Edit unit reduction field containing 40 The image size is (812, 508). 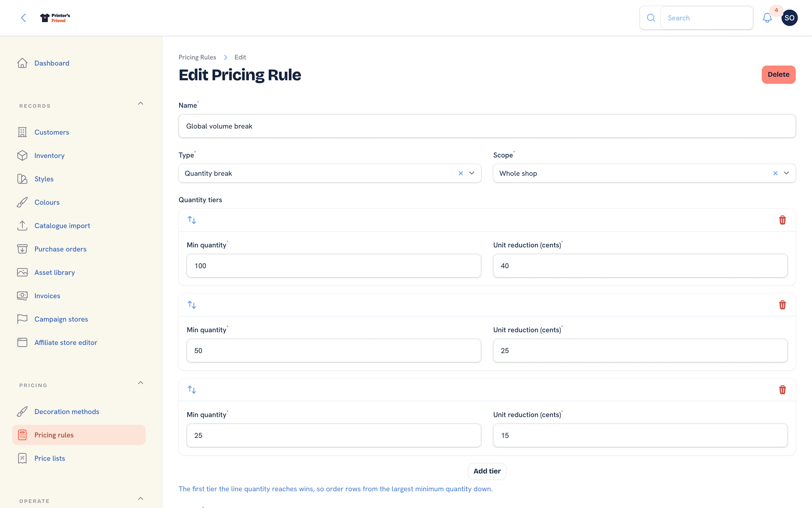pos(640,266)
